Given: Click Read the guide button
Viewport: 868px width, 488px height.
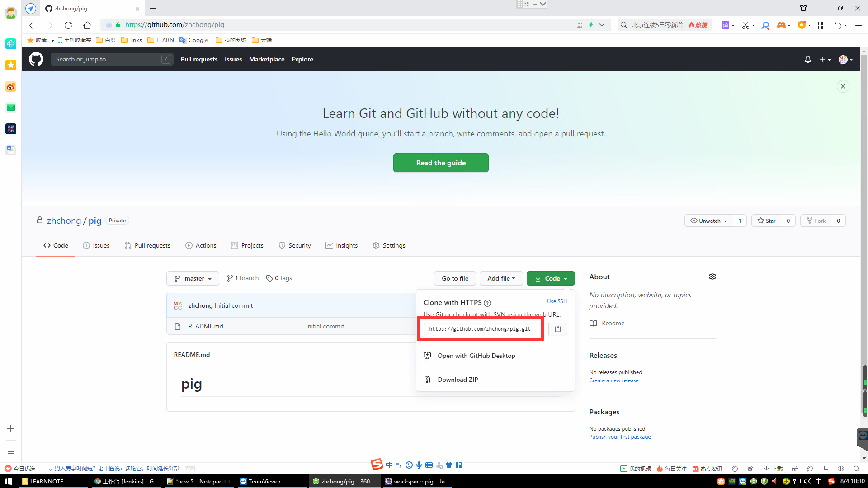Looking at the screenshot, I should (441, 163).
